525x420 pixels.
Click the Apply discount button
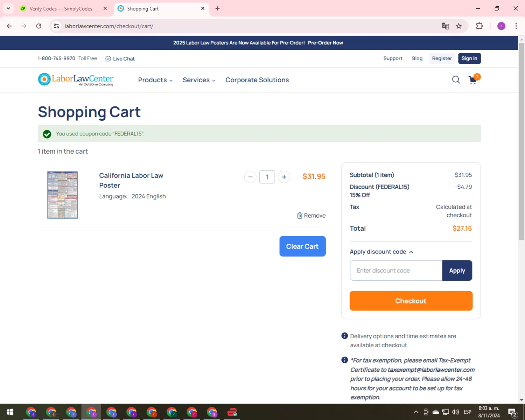457,270
